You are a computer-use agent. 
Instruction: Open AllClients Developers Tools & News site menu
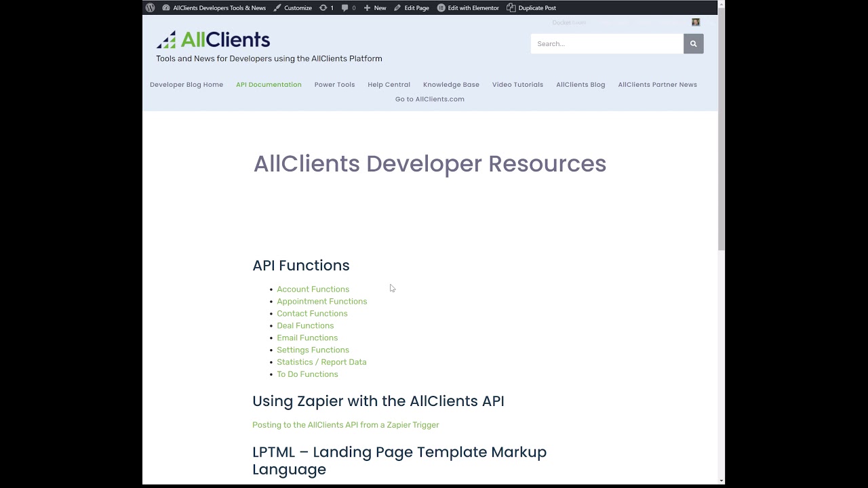[214, 7]
